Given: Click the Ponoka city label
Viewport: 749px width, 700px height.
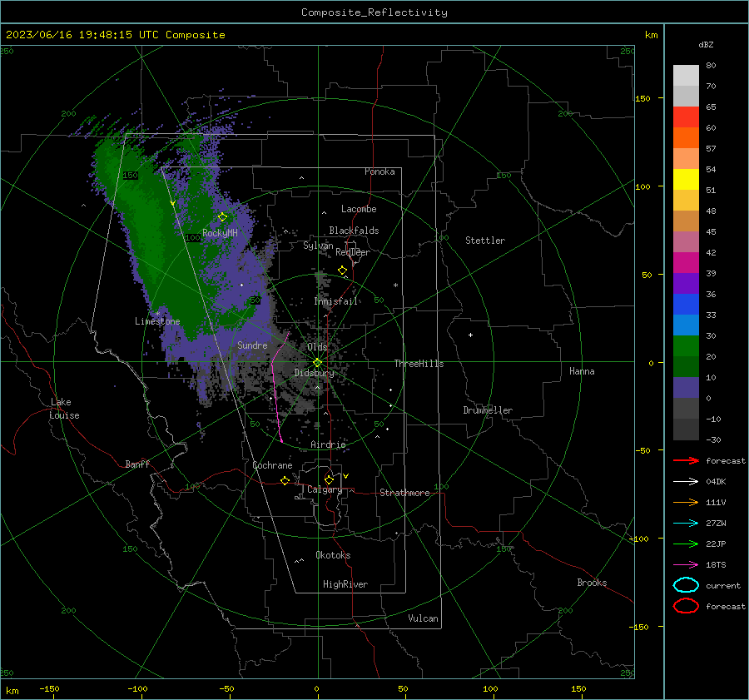Looking at the screenshot, I should point(379,171).
